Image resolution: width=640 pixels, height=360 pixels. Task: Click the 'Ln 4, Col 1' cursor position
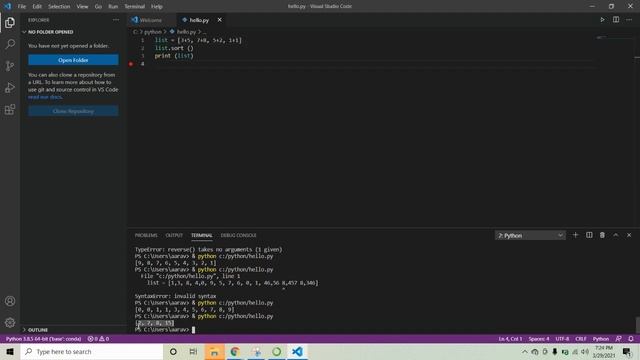[510, 339]
